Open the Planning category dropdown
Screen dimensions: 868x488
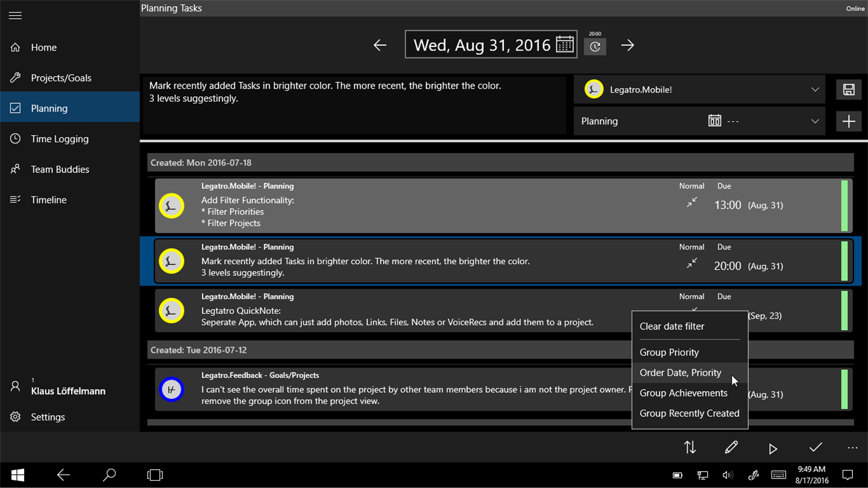point(815,121)
